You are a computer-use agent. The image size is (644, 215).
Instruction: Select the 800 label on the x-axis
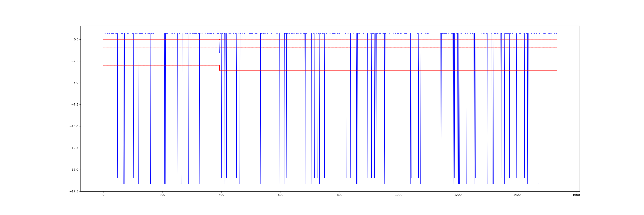click(340, 195)
